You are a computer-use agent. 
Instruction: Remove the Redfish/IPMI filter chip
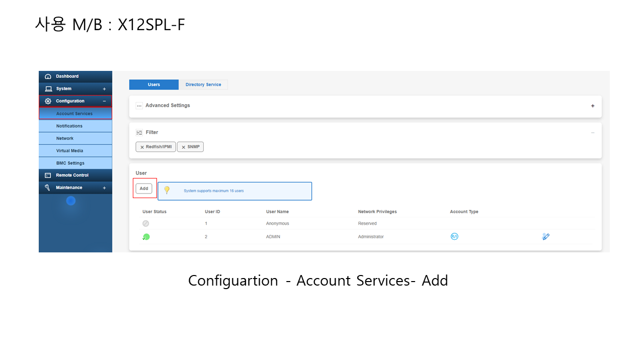click(142, 147)
